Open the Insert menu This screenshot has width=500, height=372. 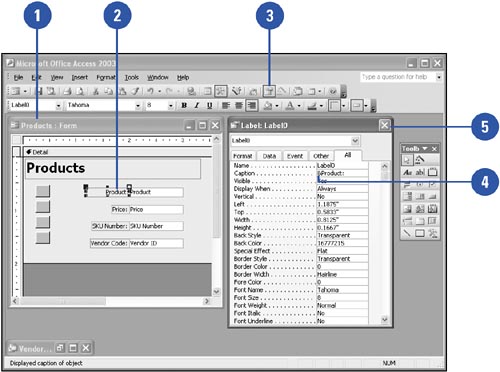pos(80,78)
